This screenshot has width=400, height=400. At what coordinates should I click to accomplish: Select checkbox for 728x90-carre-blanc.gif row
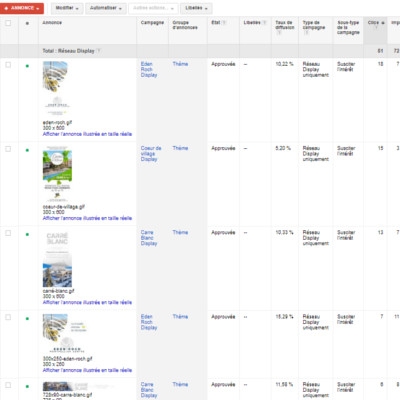click(8, 385)
